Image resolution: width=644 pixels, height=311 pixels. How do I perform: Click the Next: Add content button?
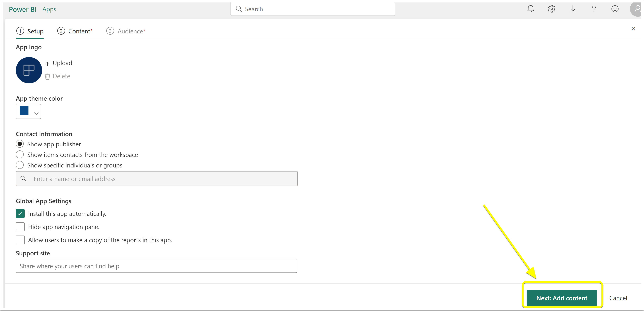click(x=562, y=298)
